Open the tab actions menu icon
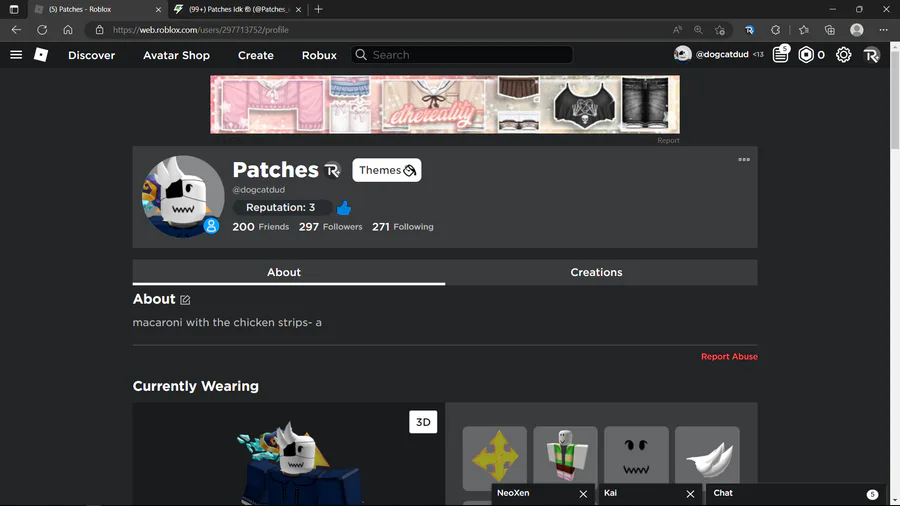The image size is (900, 506). tap(14, 9)
